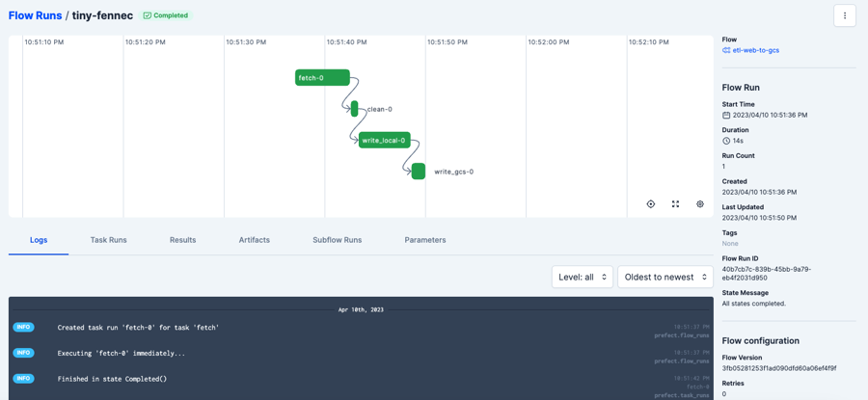The image size is (868, 400).
Task: Expand the Level: all dropdown
Action: 583,277
